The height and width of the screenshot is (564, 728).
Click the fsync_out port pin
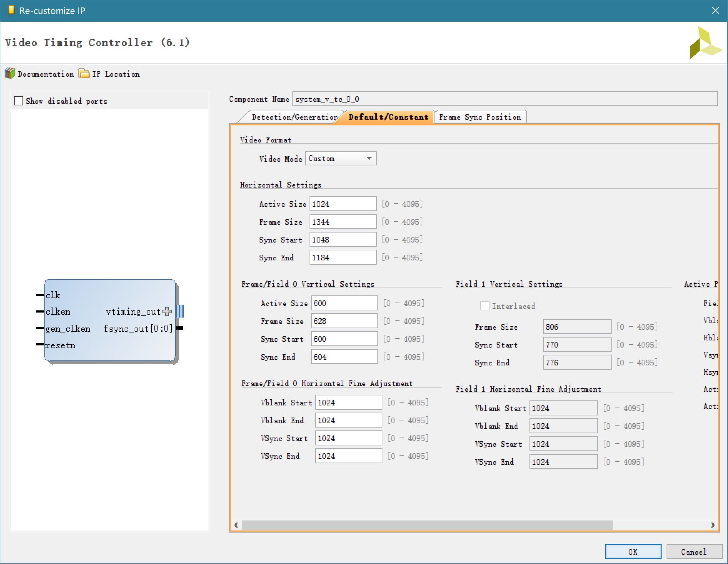[180, 328]
